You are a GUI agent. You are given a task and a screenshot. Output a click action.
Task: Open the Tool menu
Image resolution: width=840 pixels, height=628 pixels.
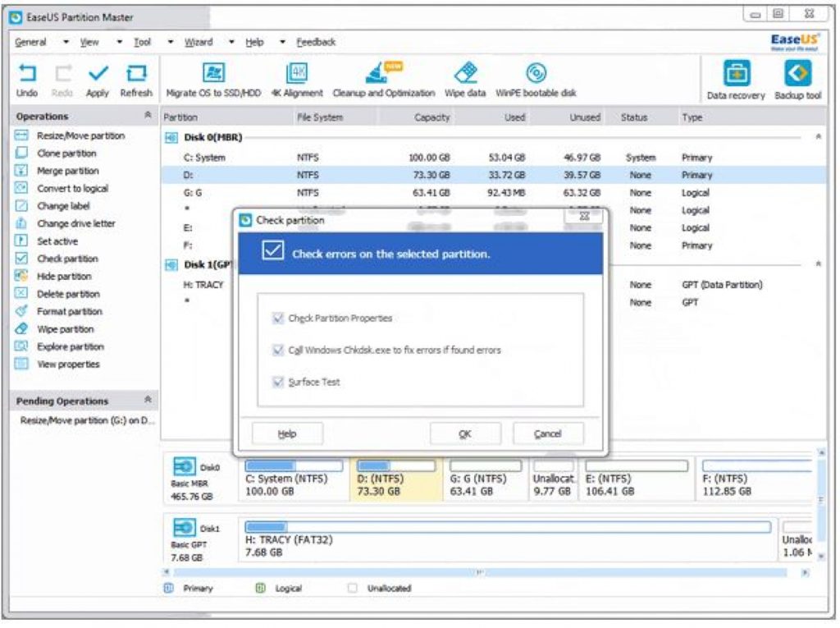tap(142, 42)
